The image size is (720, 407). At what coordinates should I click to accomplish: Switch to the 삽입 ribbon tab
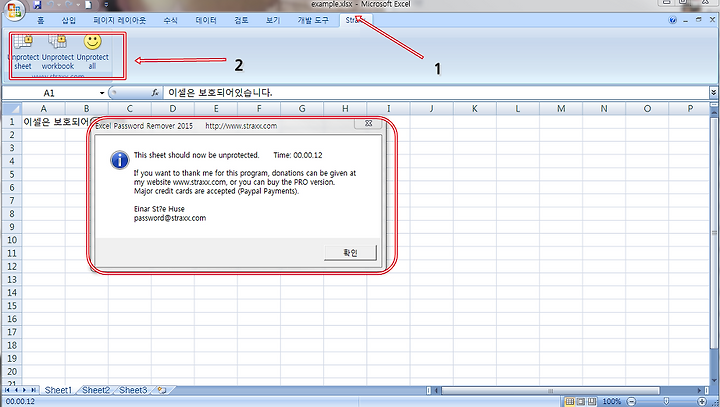click(69, 20)
